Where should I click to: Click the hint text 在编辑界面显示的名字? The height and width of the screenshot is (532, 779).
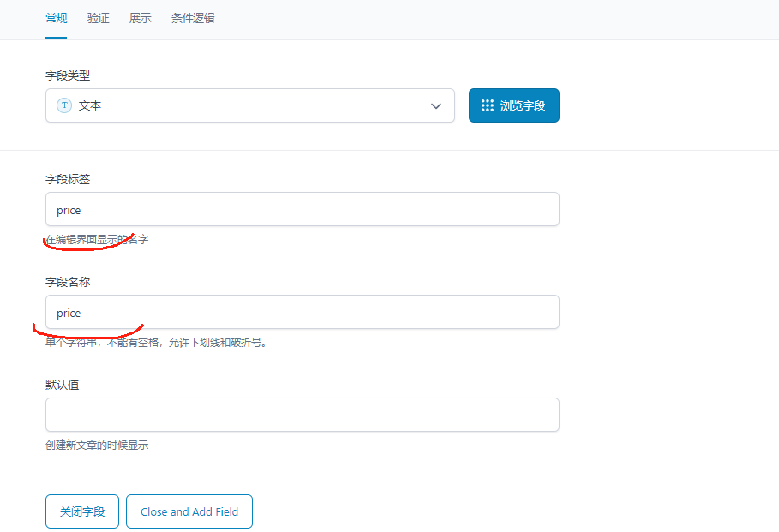coord(97,239)
